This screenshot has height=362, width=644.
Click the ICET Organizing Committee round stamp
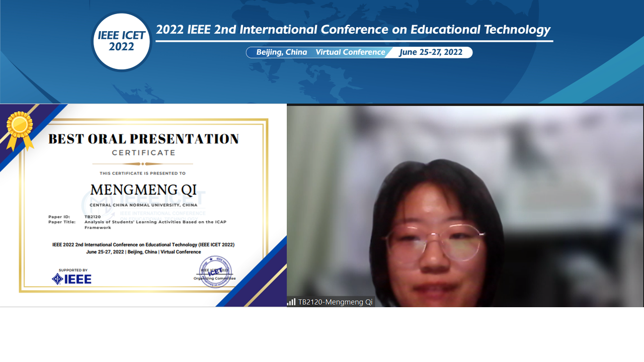tap(215, 272)
